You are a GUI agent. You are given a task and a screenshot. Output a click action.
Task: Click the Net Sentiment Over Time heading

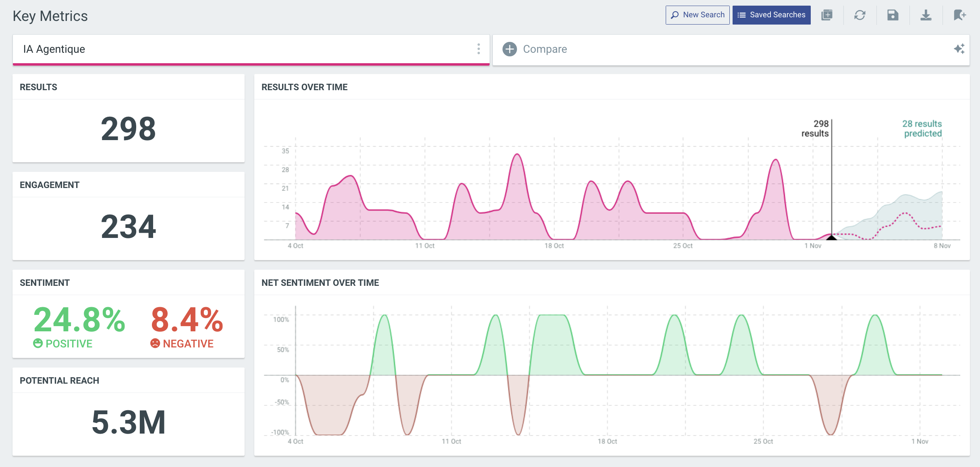[320, 283]
